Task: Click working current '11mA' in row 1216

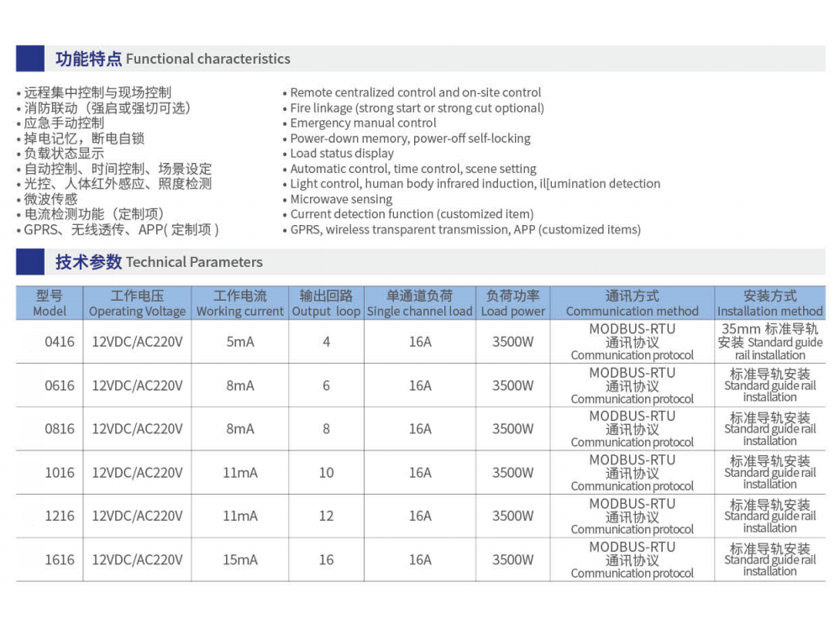Action: 240,516
